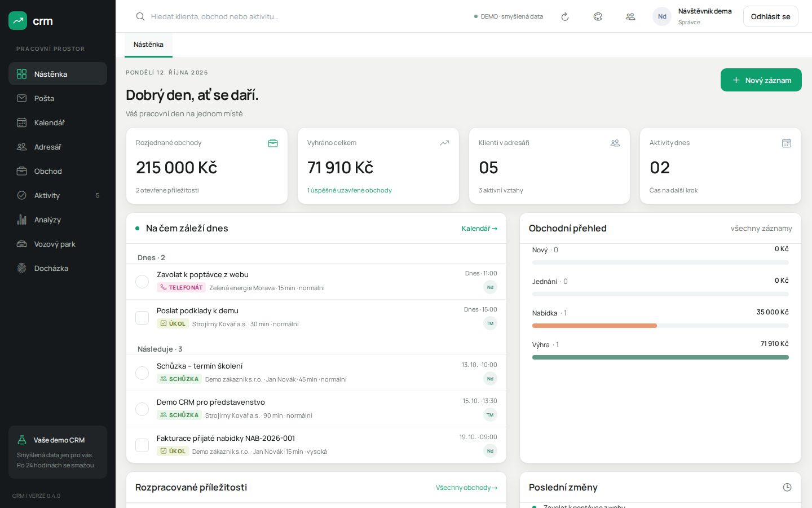
Task: Open the 1 úspěšně uzavřené obchody link
Action: coord(350,190)
